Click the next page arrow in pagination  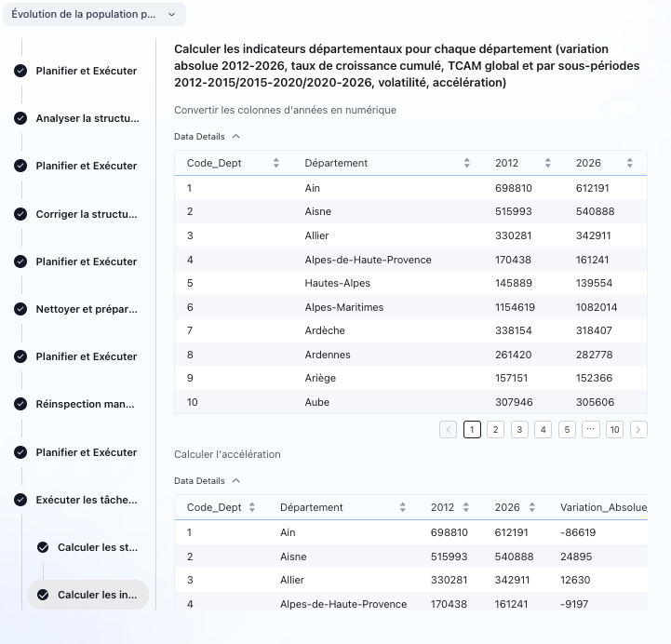click(638, 430)
